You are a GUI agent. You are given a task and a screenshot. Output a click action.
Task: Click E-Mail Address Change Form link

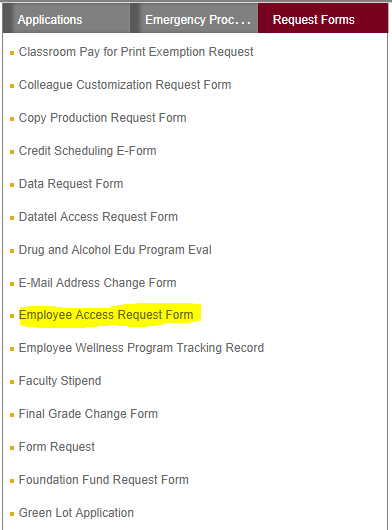[x=98, y=283]
